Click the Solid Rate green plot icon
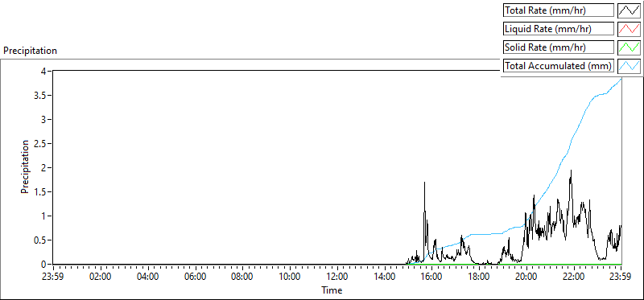This screenshot has width=644, height=300. tap(629, 47)
